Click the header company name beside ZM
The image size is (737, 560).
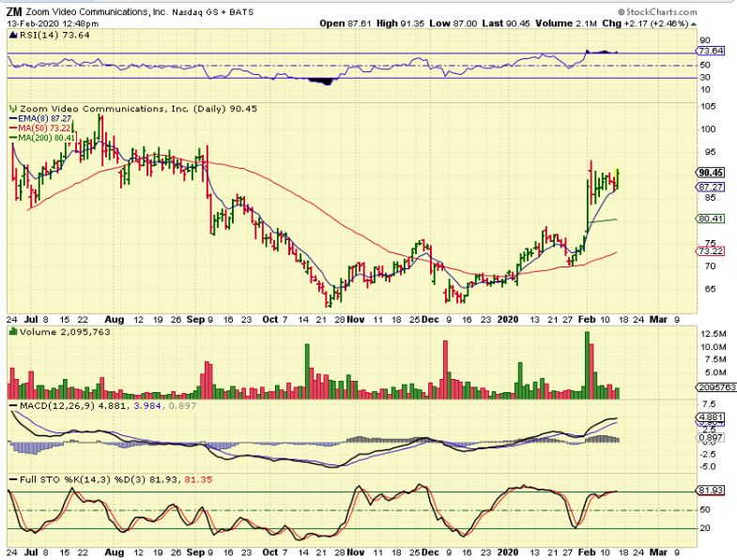click(x=97, y=12)
